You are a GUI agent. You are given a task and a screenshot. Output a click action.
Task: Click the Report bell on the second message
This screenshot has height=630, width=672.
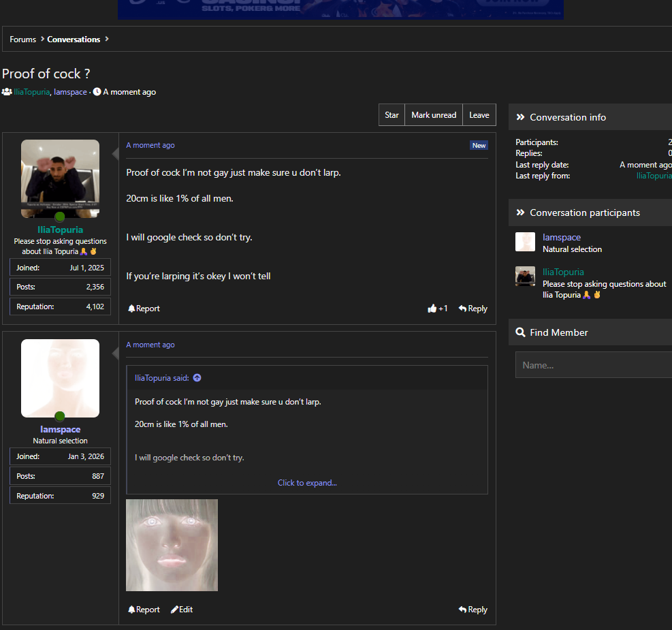pos(131,610)
